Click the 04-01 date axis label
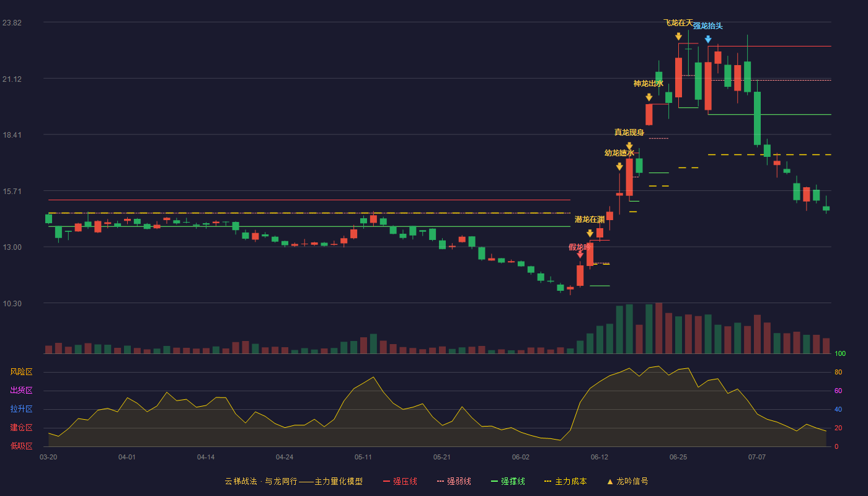 127,457
